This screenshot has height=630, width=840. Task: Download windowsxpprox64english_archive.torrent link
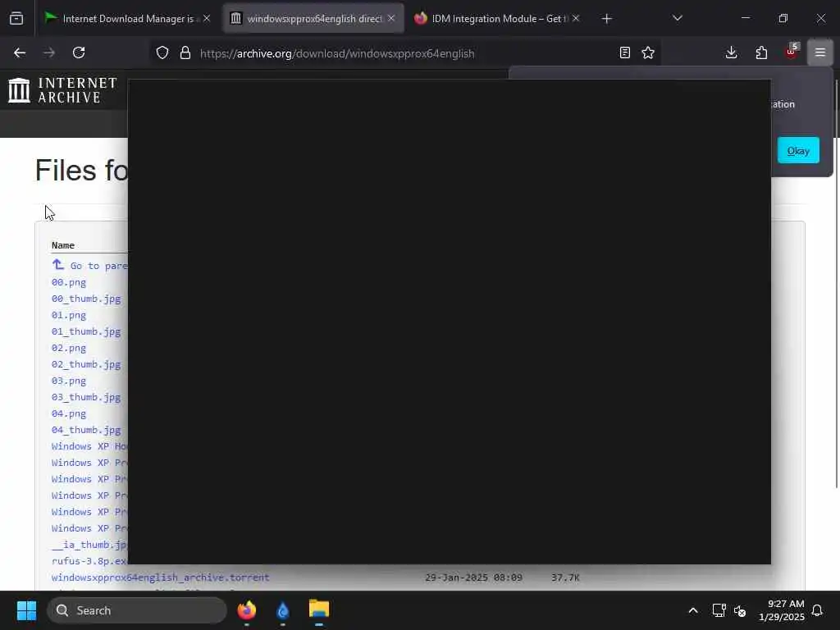coord(160,577)
